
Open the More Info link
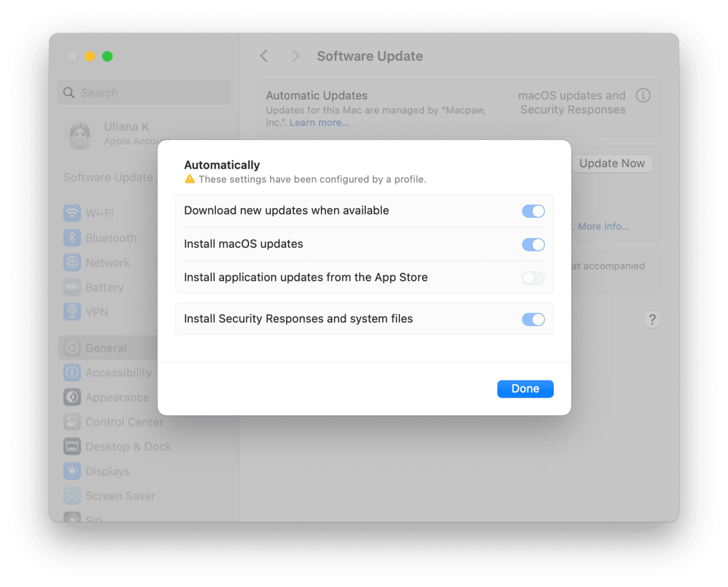[603, 226]
